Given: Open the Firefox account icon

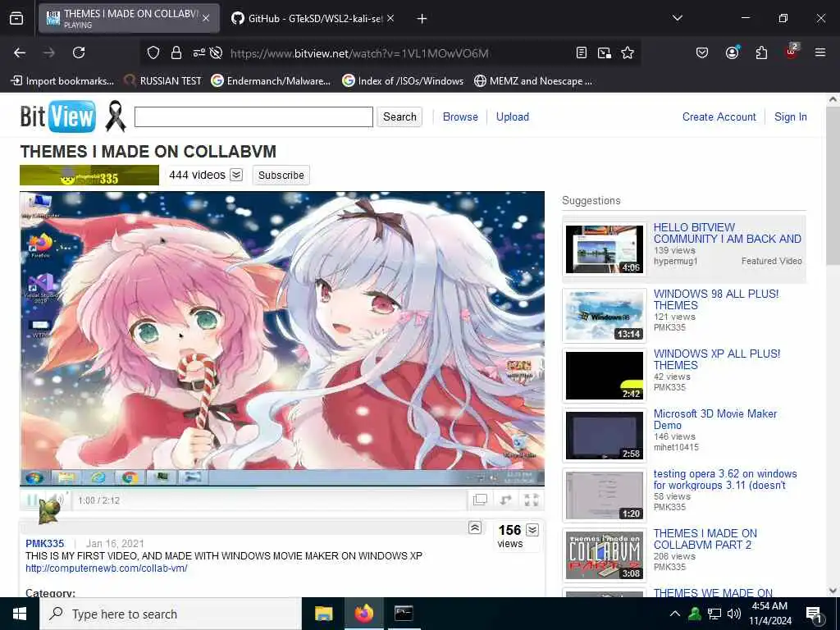Looking at the screenshot, I should pos(732,52).
